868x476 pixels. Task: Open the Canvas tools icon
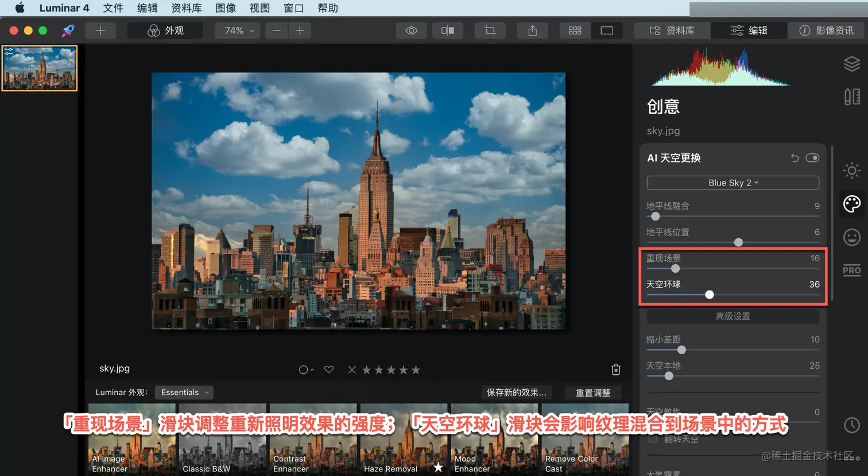pos(852,96)
